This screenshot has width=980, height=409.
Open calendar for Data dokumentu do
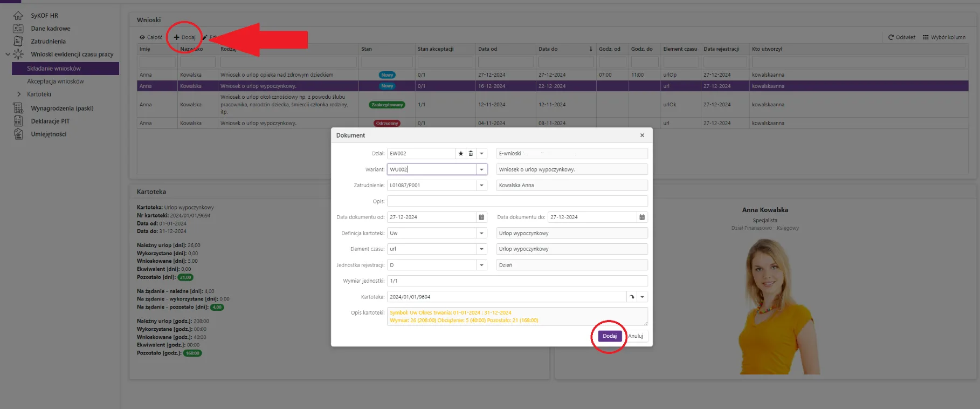click(642, 217)
